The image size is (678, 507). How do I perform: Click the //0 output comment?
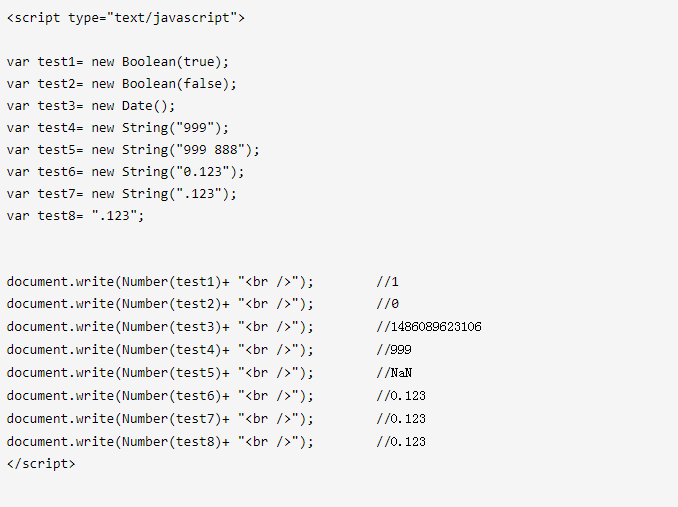(x=388, y=304)
